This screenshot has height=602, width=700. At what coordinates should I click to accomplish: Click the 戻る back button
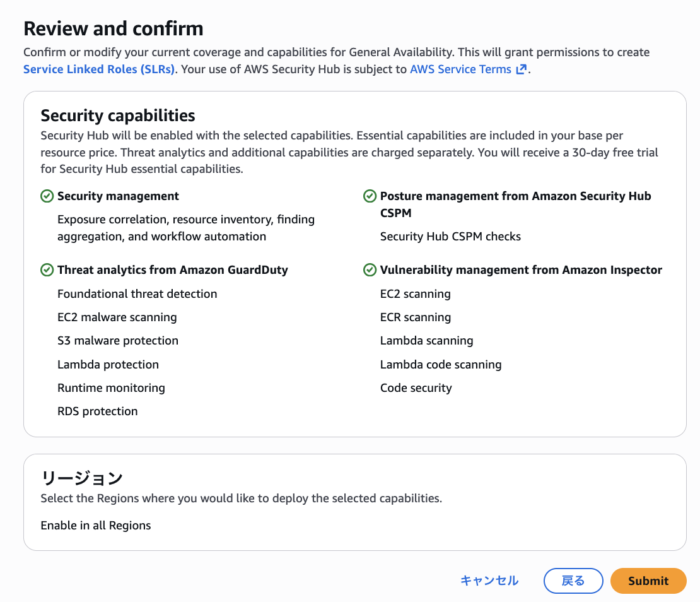(573, 581)
